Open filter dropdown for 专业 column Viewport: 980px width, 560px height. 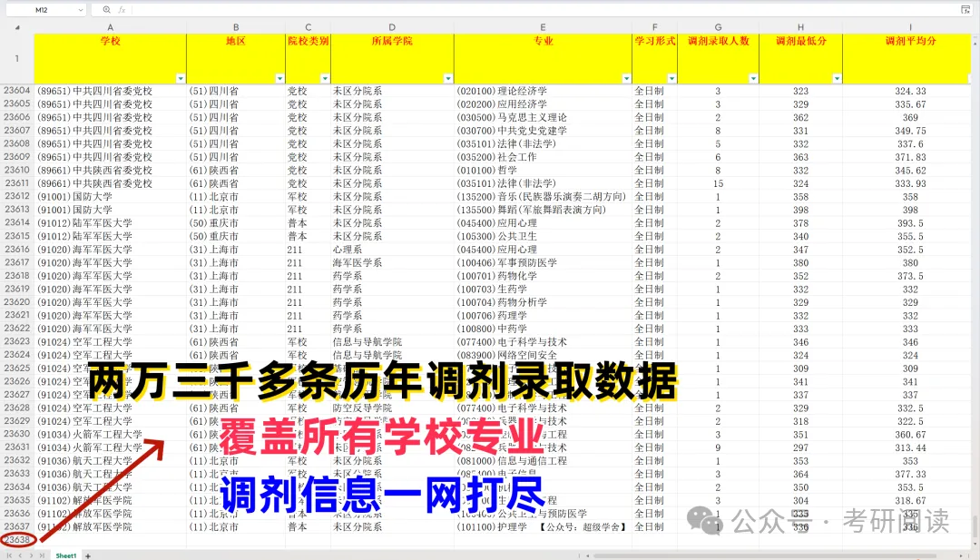click(626, 78)
